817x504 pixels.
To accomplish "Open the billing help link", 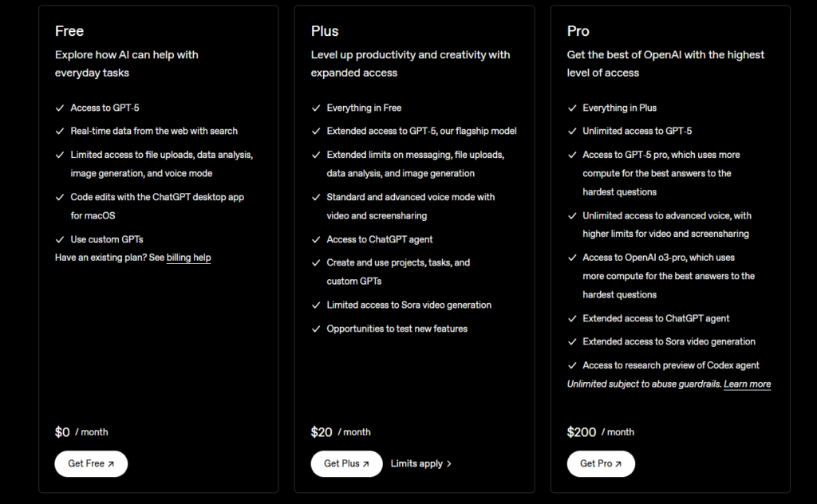I will (x=188, y=258).
